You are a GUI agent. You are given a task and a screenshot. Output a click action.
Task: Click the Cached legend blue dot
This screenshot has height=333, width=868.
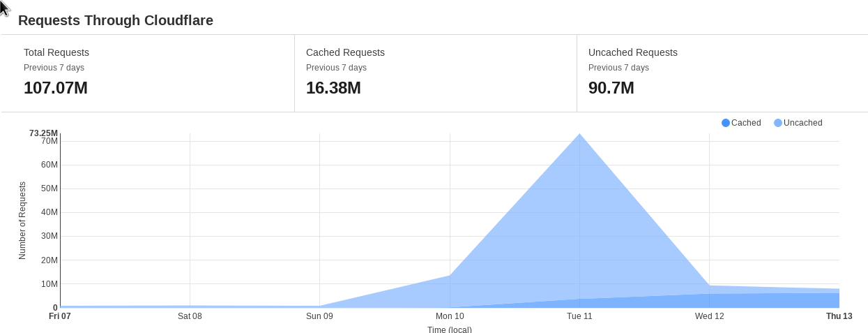point(726,123)
